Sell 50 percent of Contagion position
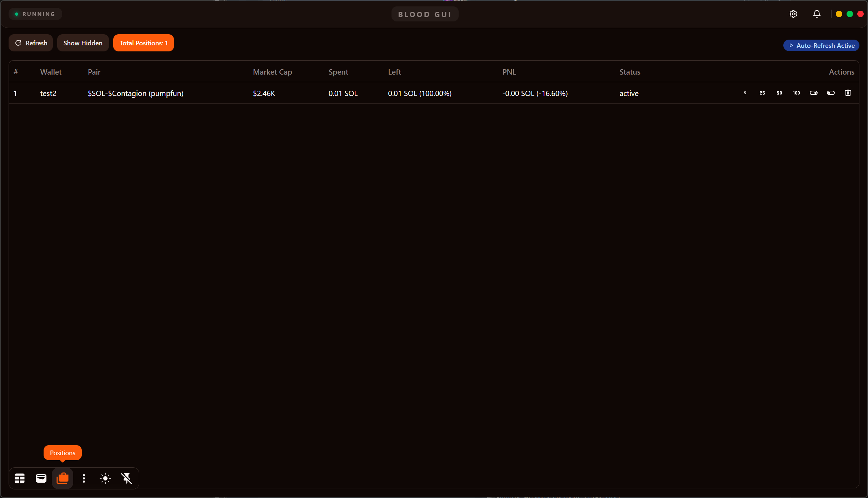Image resolution: width=868 pixels, height=498 pixels. (779, 93)
